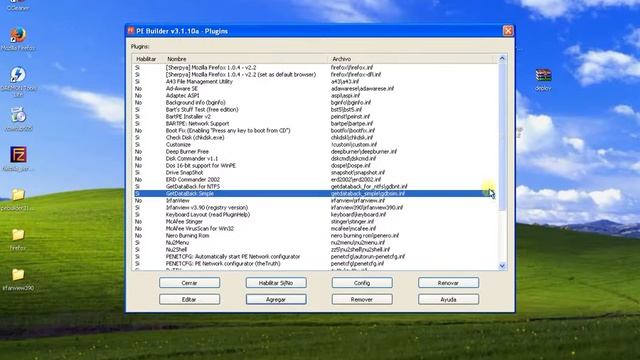The width and height of the screenshot is (640, 360).
Task: Click the plugin list vertical scrollbar thumb
Action: click(x=502, y=137)
